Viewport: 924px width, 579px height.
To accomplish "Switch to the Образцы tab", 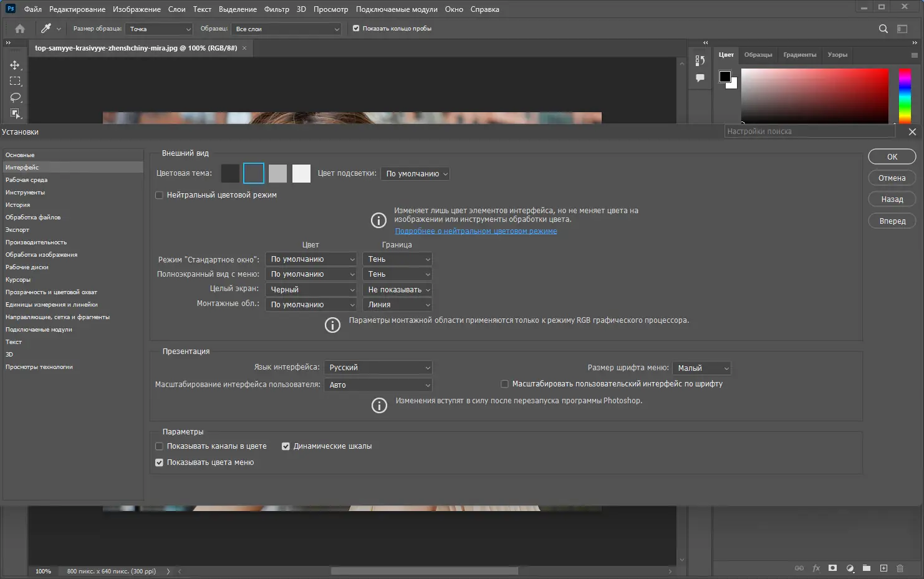I will point(758,55).
